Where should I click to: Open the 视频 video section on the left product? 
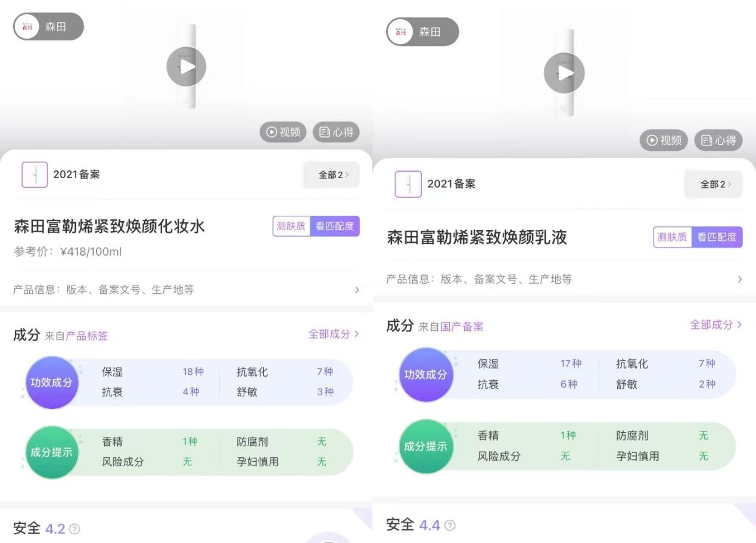pos(282,132)
